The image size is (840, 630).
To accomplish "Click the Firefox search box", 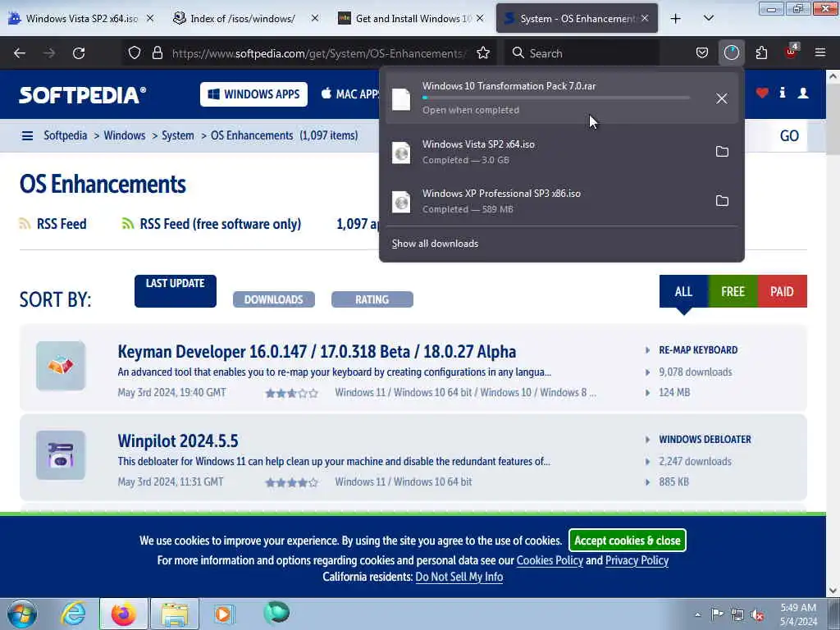I will 582,53.
